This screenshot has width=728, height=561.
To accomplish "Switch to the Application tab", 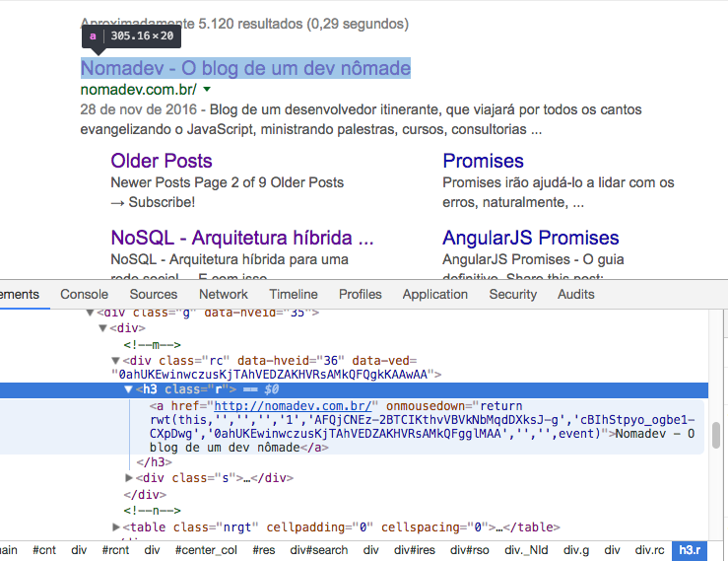I will pos(435,294).
